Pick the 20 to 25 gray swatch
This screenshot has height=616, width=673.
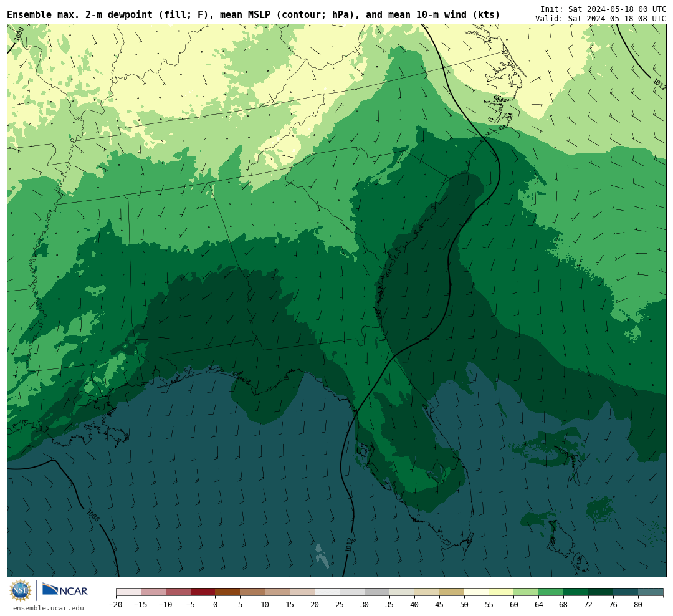[x=328, y=592]
